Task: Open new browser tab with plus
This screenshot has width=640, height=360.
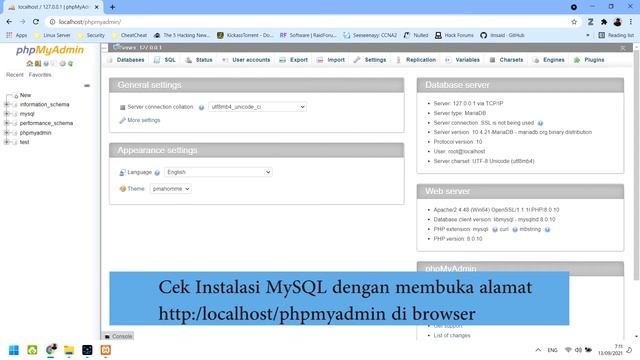Action: [112, 7]
